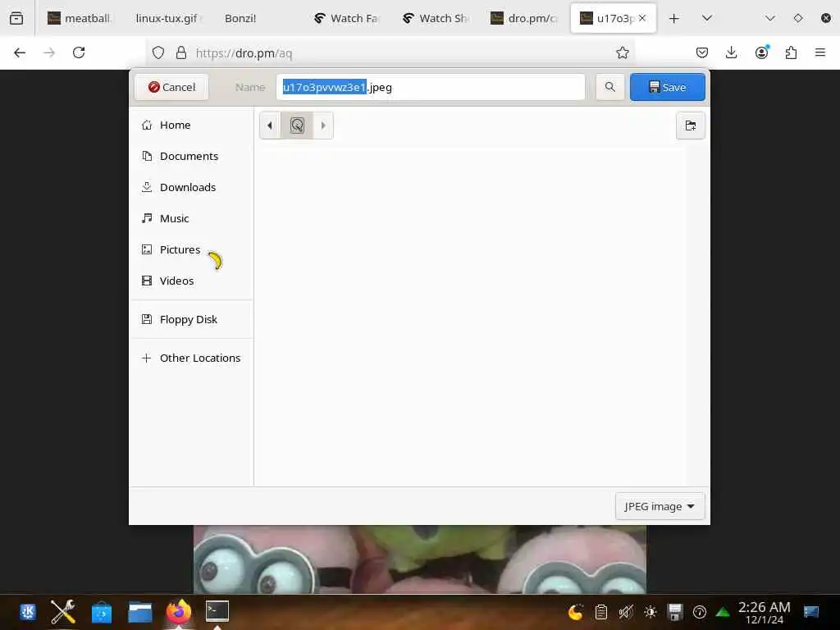Open the KDE application launcher
Image resolution: width=840 pixels, height=630 pixels.
[x=28, y=611]
